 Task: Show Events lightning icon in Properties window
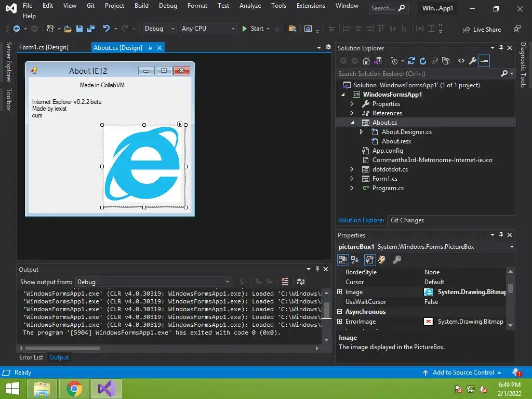pos(382,260)
